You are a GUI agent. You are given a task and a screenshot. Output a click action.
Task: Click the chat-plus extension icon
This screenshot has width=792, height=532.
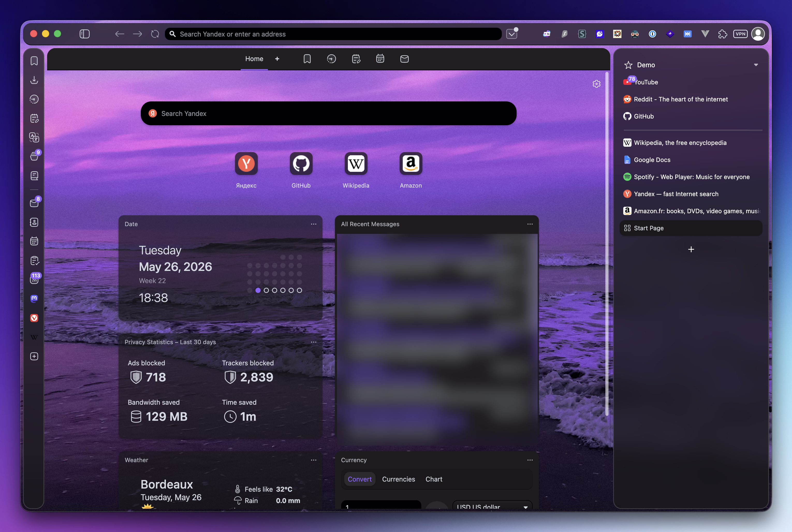pyautogui.click(x=600, y=34)
